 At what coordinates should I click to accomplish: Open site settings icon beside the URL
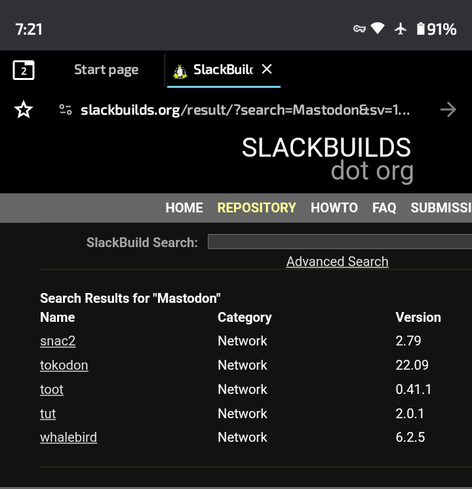pyautogui.click(x=65, y=110)
